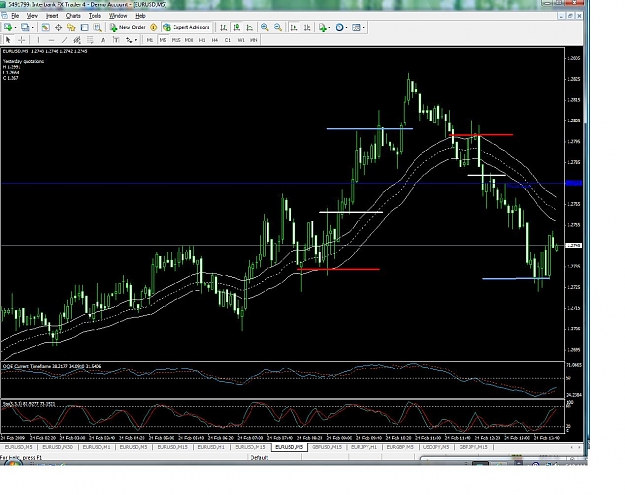Open the Data Window crosshair-target icon
625x495 pixels.
point(58,28)
